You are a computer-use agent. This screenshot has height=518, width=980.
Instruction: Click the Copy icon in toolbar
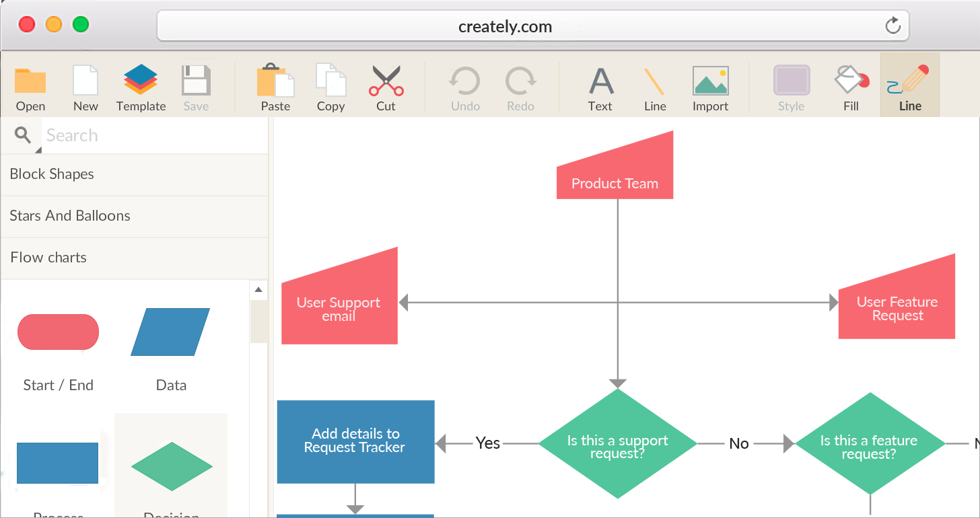[330, 81]
